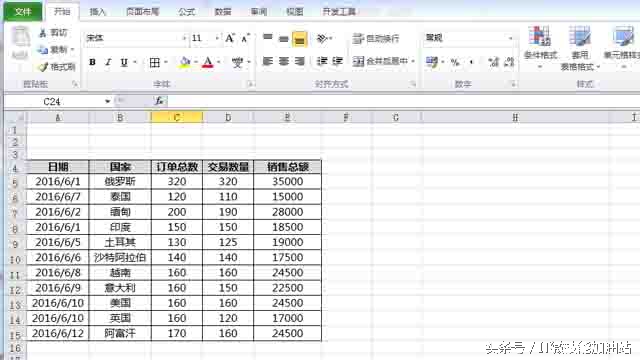Click the 格式刷 Format Painter button
This screenshot has height=360, width=640.
coord(57,67)
